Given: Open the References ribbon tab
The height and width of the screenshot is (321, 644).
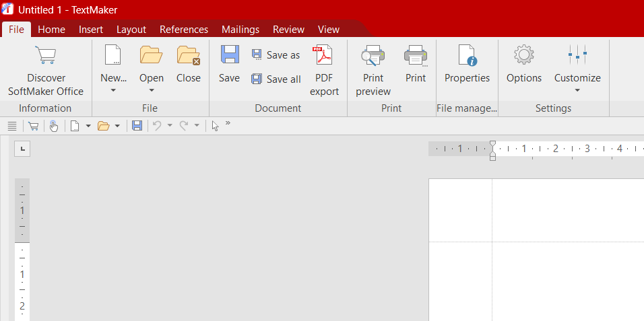Looking at the screenshot, I should [x=184, y=30].
